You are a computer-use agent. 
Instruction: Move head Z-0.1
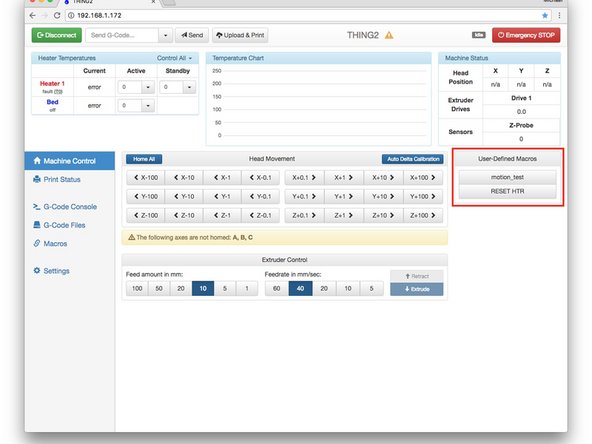point(261,215)
